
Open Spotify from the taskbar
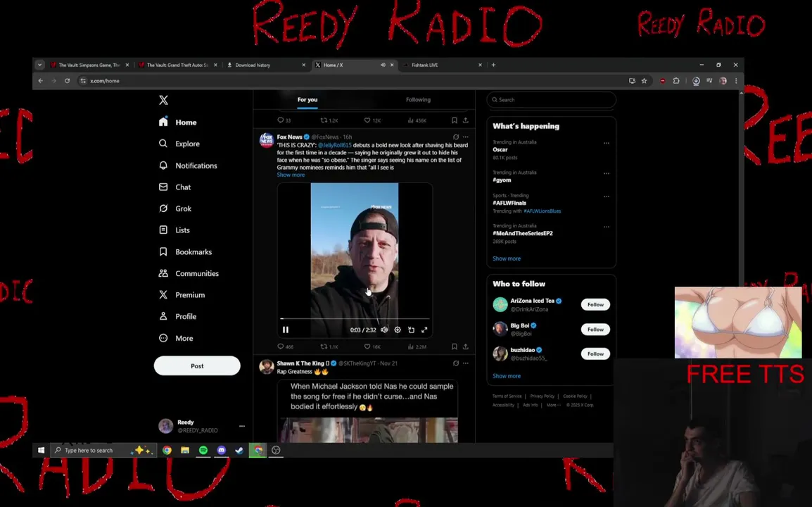point(203,450)
